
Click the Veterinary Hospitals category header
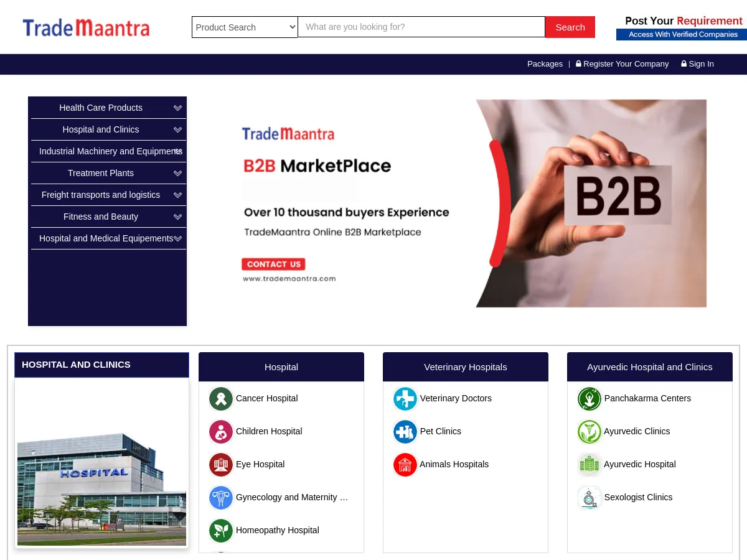[466, 367]
